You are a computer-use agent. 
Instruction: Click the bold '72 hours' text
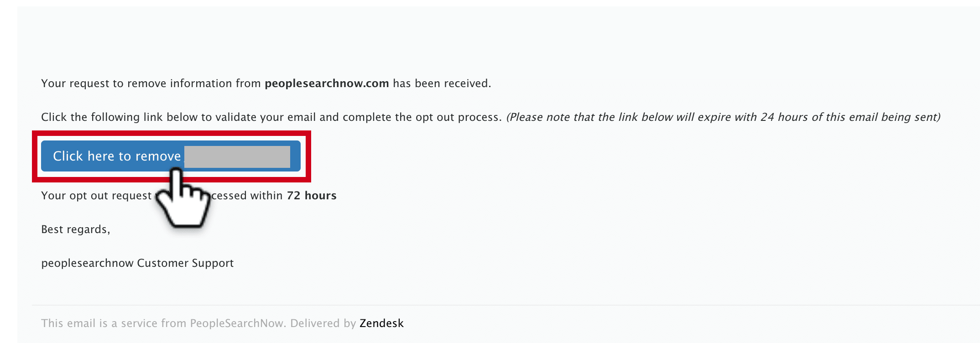coord(312,196)
